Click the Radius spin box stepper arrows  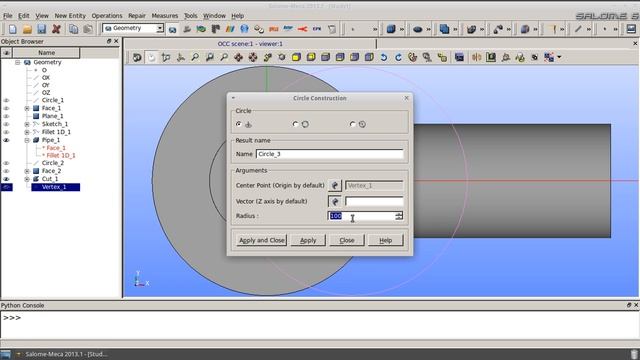(399, 216)
